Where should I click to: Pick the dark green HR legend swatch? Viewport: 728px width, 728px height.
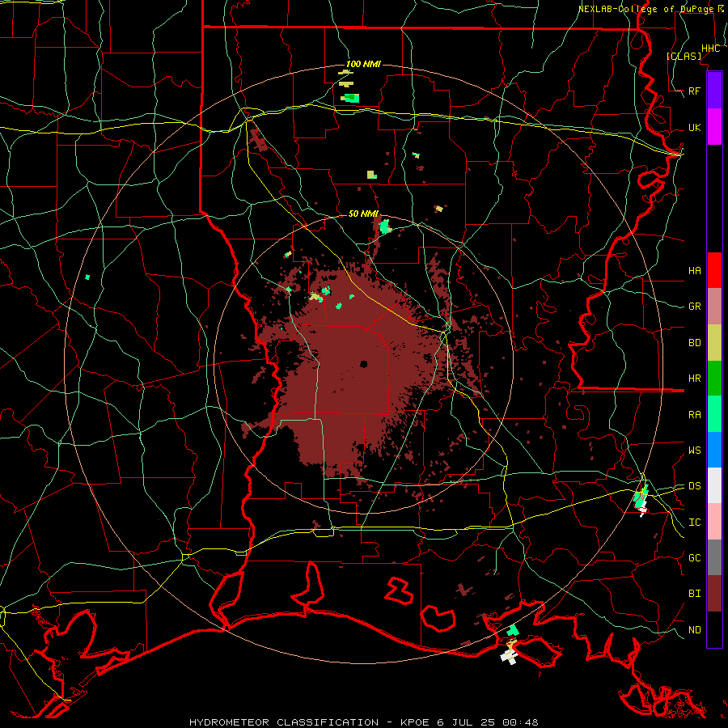coord(714,379)
